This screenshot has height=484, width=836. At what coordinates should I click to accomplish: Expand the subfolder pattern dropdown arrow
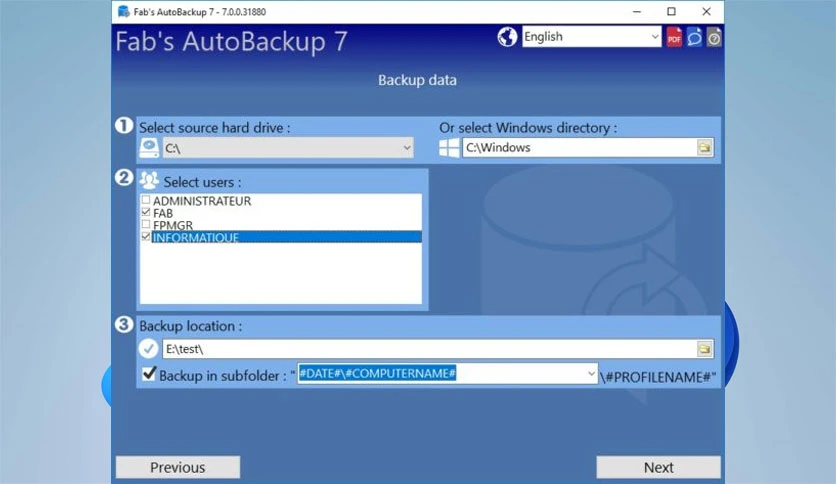click(x=591, y=374)
